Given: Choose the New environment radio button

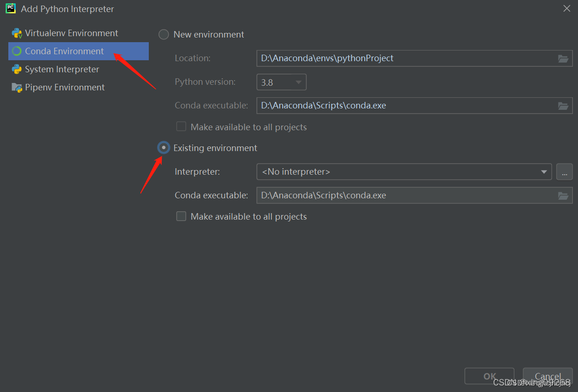Looking at the screenshot, I should pyautogui.click(x=164, y=35).
